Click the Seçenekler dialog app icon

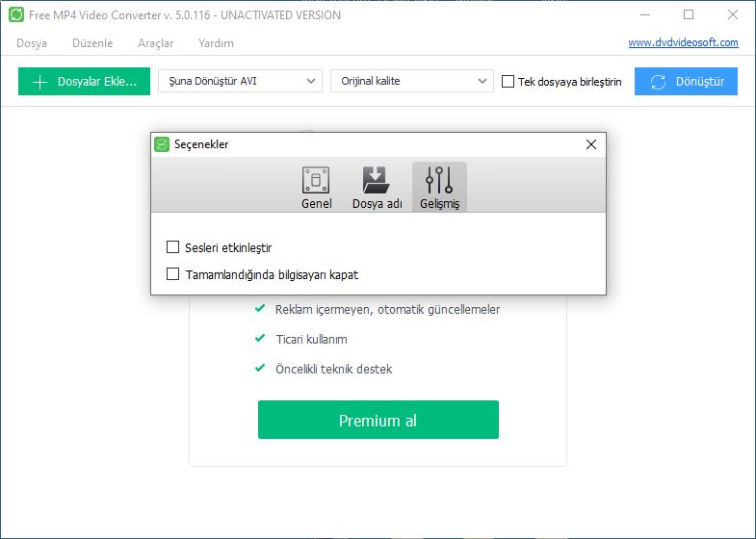pos(162,144)
